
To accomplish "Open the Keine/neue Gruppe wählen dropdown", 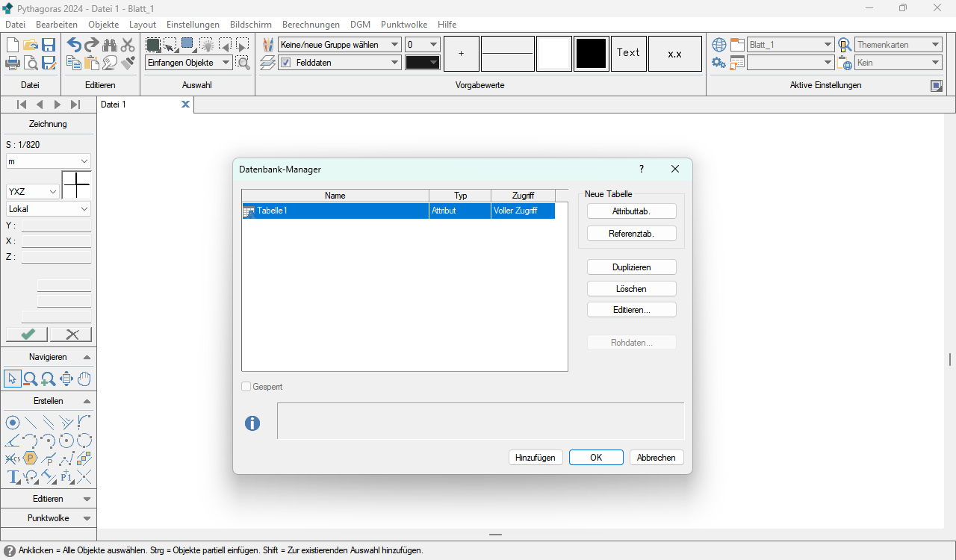I will (x=339, y=45).
